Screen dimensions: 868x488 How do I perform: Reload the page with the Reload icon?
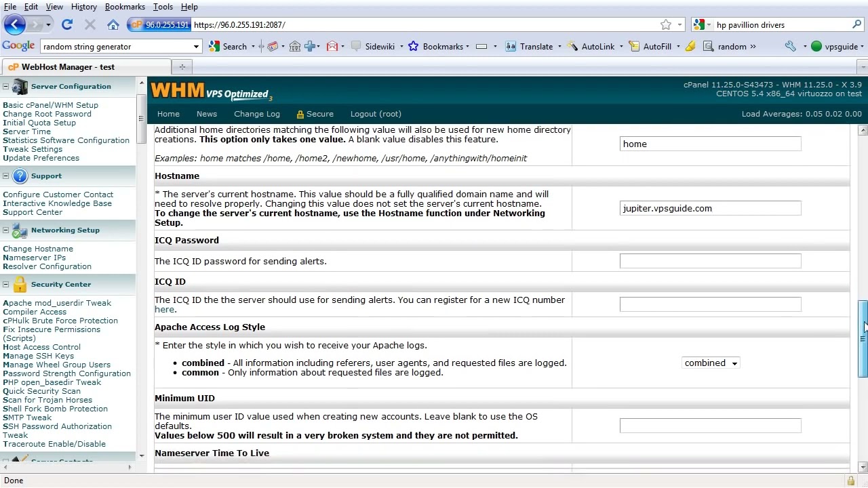coord(66,25)
